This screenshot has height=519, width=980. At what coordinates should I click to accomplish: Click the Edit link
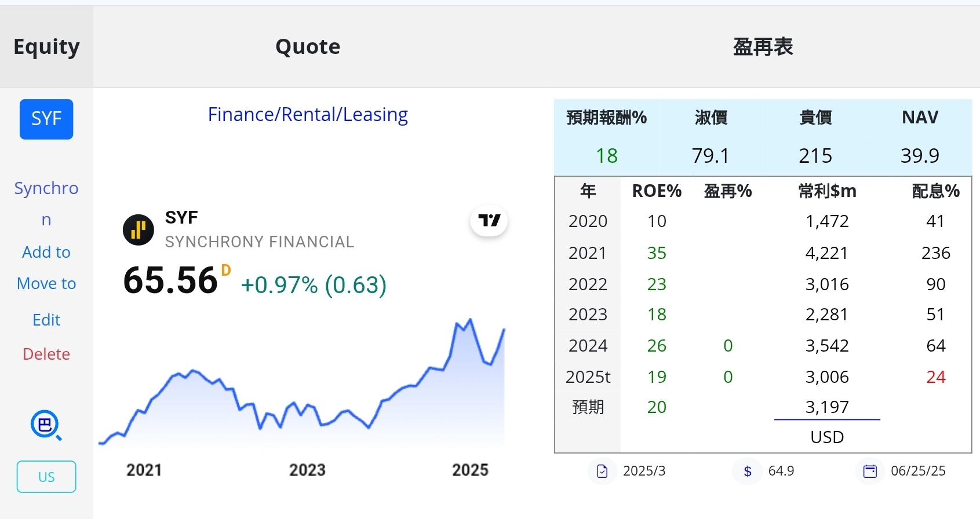click(46, 320)
